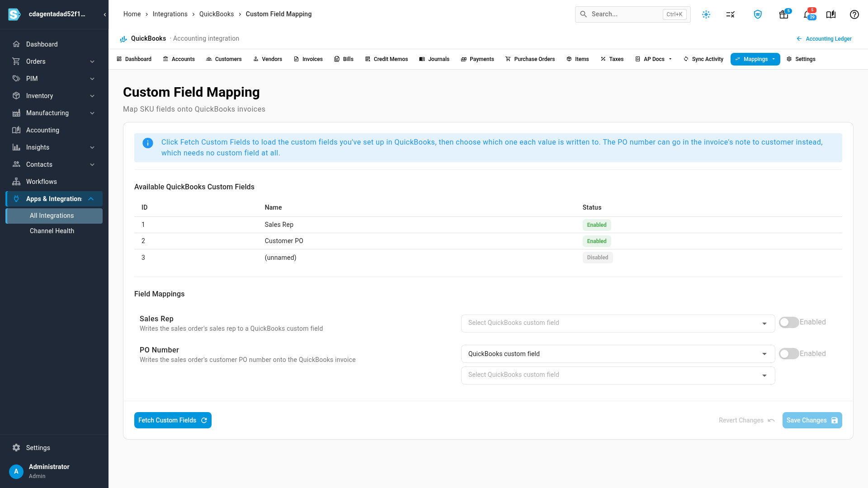Image resolution: width=868 pixels, height=488 pixels.
Task: Switch to the Bills tab
Action: [344, 59]
